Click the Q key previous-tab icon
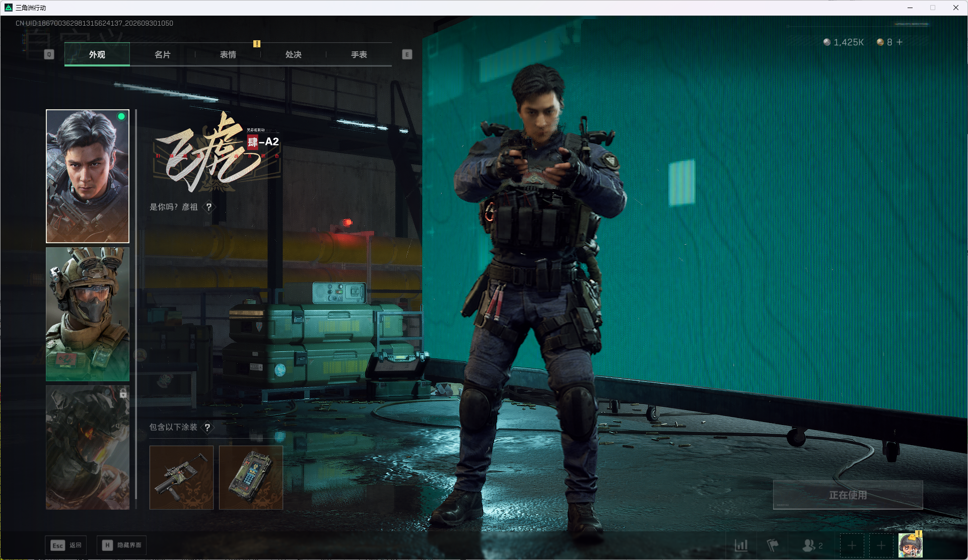The image size is (968, 560). pos(49,54)
